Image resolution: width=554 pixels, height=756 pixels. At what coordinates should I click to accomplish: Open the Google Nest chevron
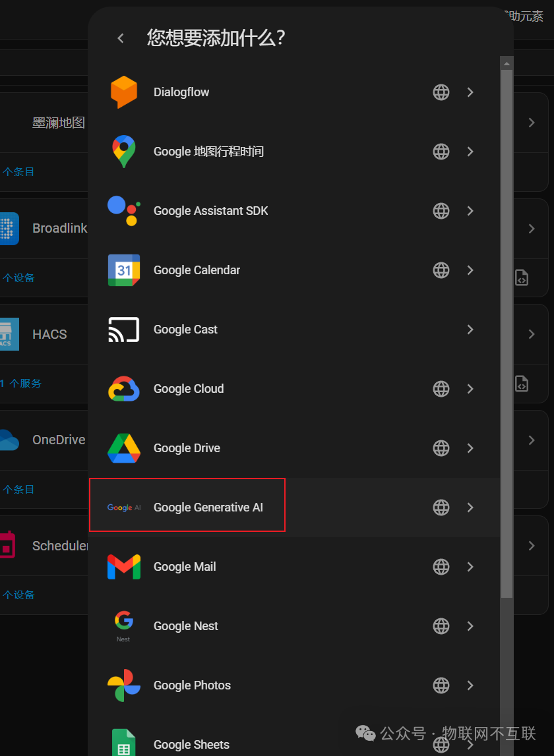point(470,625)
